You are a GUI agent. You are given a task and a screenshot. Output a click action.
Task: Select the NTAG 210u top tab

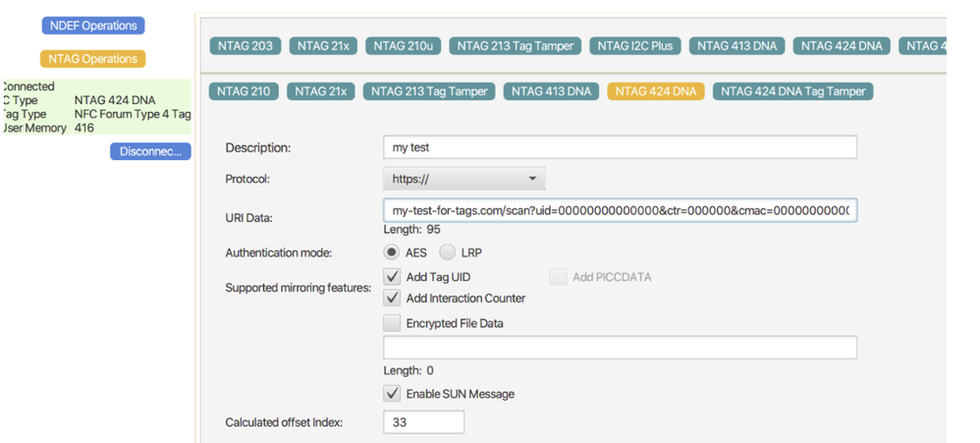click(x=403, y=46)
